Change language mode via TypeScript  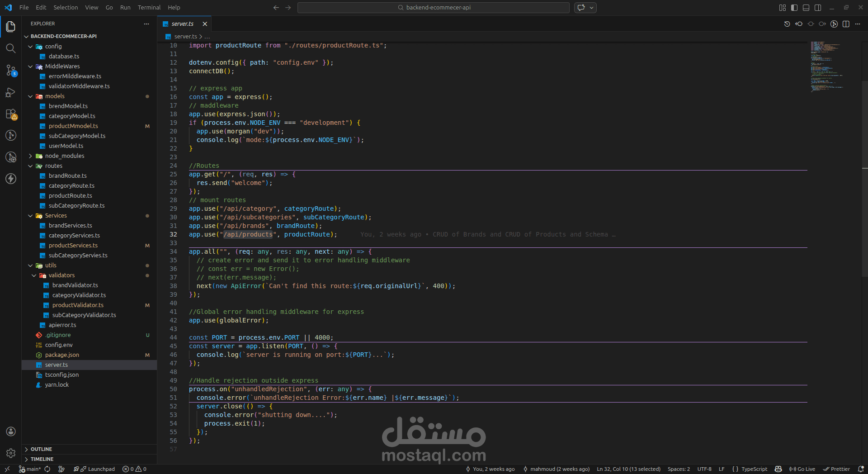coord(754,469)
